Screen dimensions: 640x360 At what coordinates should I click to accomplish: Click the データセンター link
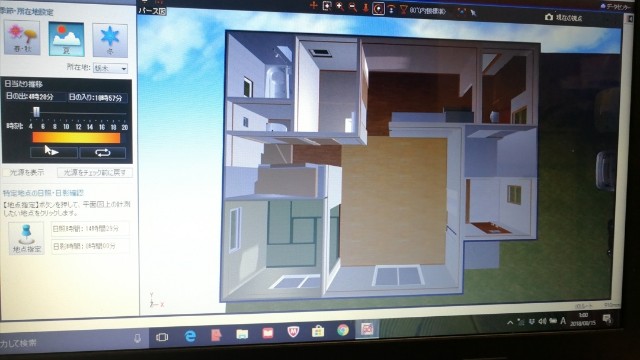pos(616,7)
